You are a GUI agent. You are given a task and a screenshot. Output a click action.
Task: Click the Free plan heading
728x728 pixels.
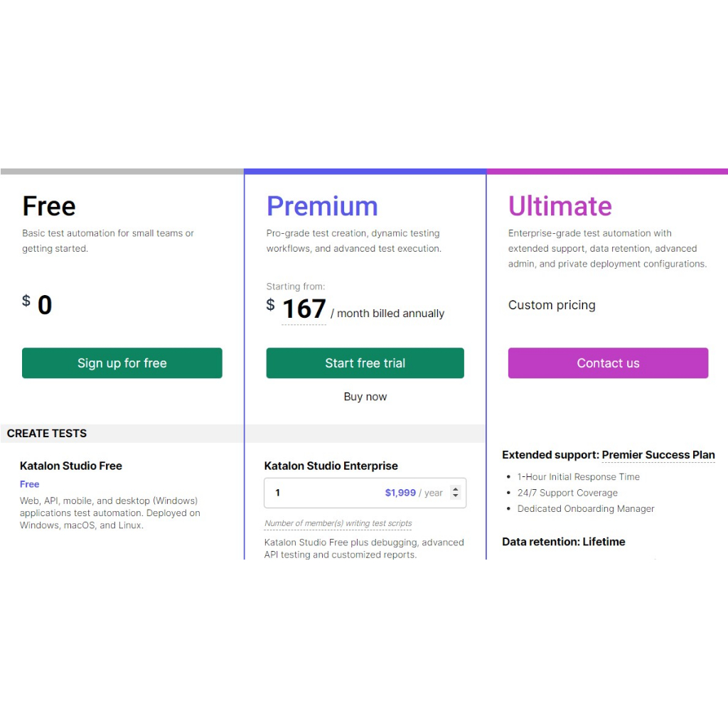tap(49, 206)
